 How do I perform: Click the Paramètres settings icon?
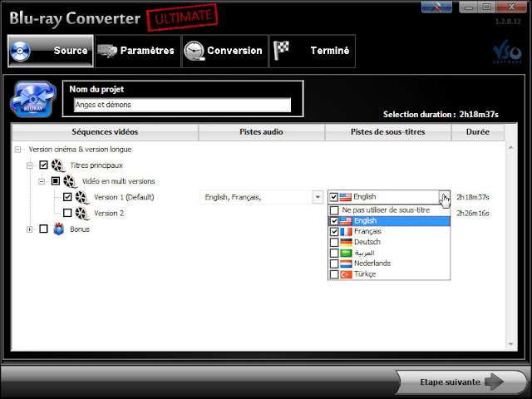pyautogui.click(x=107, y=51)
